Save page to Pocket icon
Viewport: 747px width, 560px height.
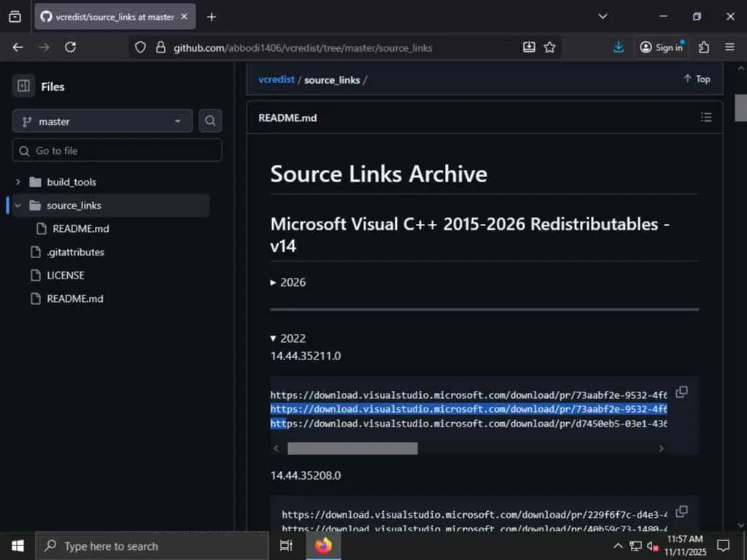point(529,47)
